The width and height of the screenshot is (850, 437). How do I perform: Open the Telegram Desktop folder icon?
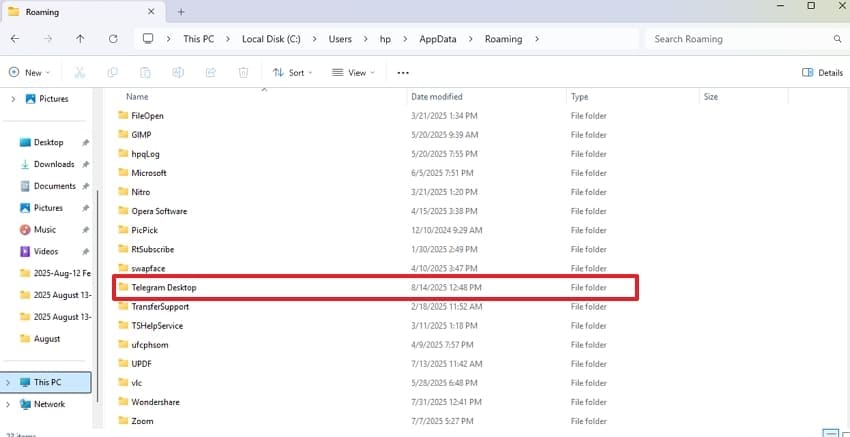[123, 287]
